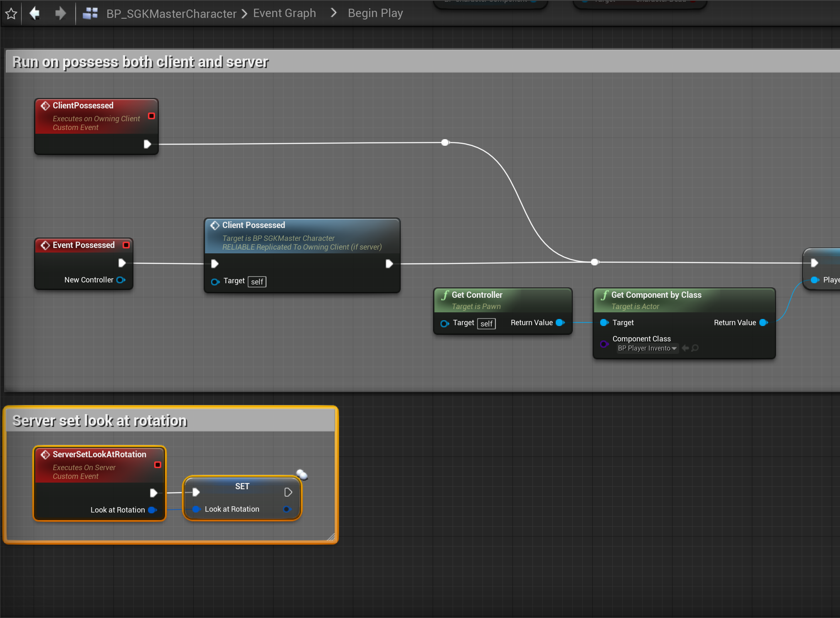The height and width of the screenshot is (618, 840).
Task: Open the BP Player Inventory class dropdown
Action: 647,348
